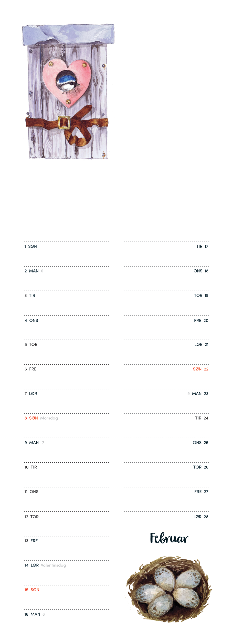Click the Februar month title
The width and height of the screenshot is (233, 644).
[169, 538]
